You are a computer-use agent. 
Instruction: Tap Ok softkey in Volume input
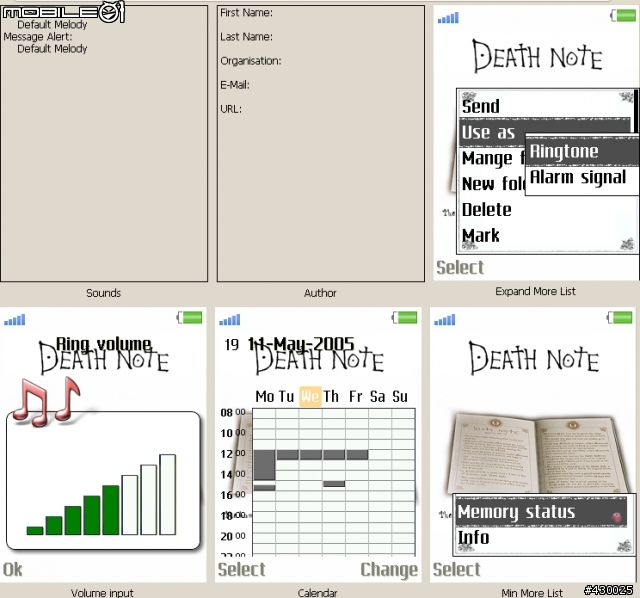tap(13, 569)
